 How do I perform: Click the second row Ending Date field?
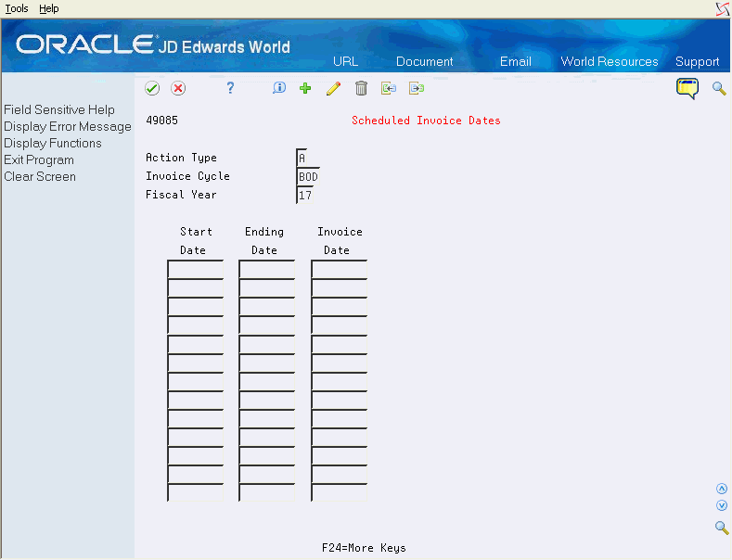(x=267, y=288)
